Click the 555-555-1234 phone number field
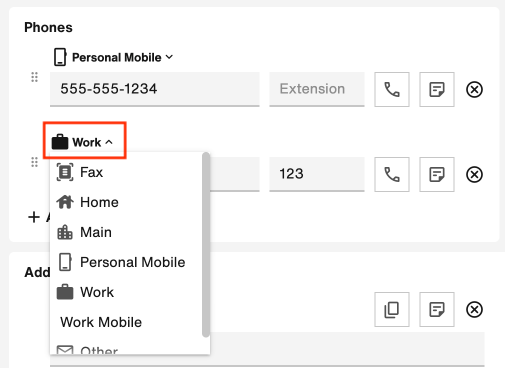Screen dimensions: 505x368 (155, 89)
